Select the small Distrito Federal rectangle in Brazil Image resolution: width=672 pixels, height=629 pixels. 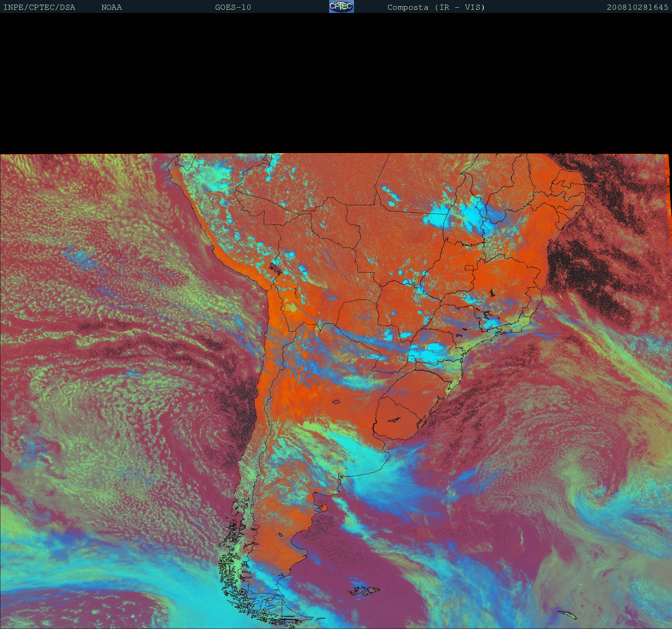point(469,267)
